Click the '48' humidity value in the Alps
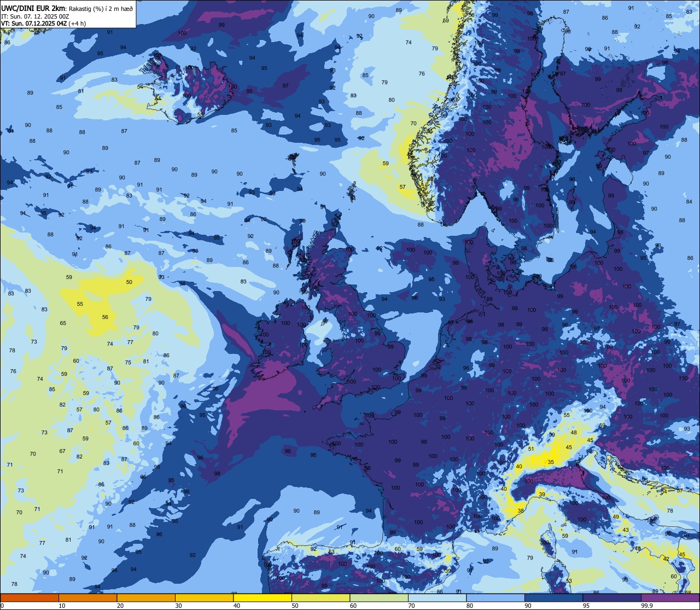The image size is (700, 610). pyautogui.click(x=574, y=433)
